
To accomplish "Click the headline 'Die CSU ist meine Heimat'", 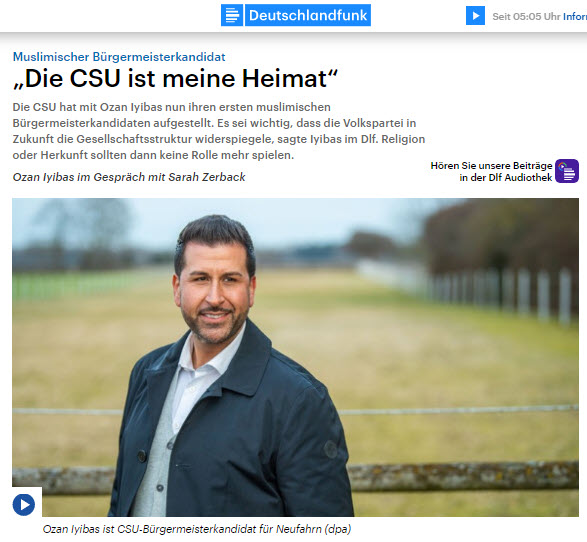I will click(x=176, y=79).
